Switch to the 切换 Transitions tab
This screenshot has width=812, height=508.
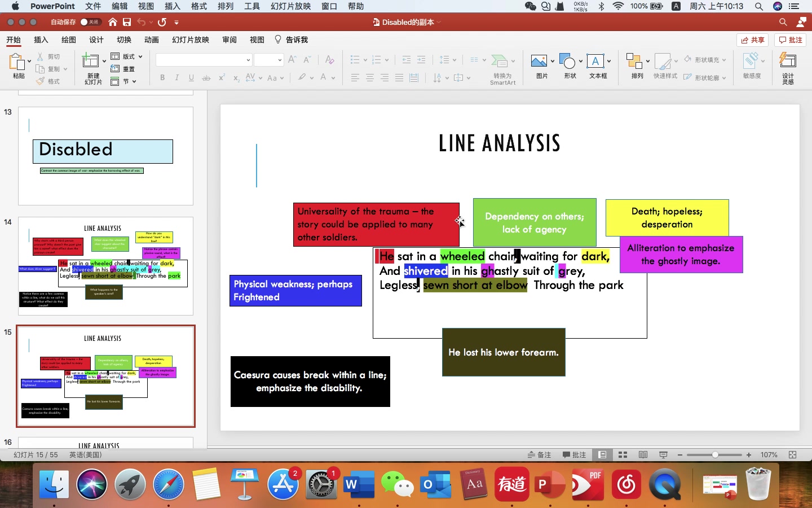[x=124, y=40]
